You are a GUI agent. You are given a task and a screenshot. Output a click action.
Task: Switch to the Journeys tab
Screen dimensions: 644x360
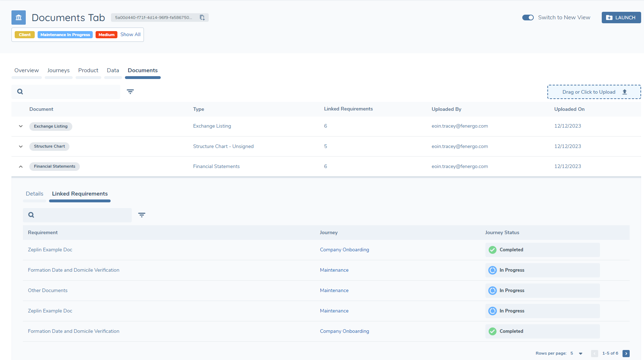pyautogui.click(x=58, y=70)
